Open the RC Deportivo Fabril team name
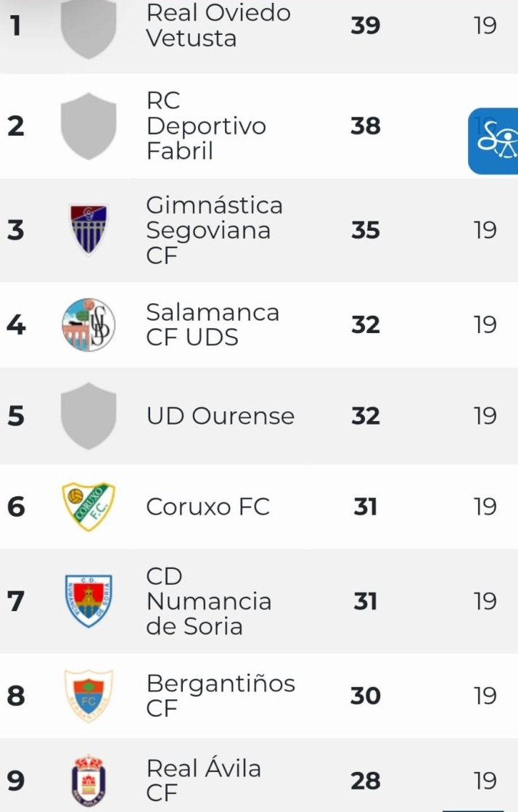Screen dimensions: 518x812 click(x=206, y=126)
